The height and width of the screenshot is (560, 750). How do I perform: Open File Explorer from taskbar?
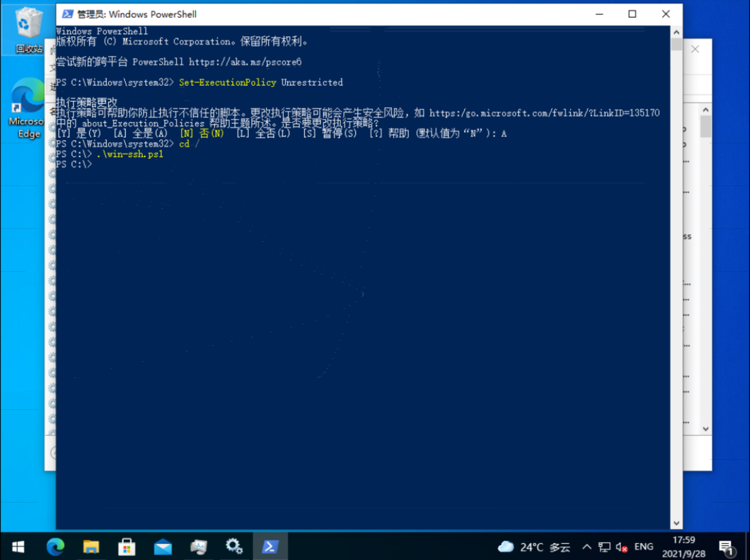coord(91,547)
